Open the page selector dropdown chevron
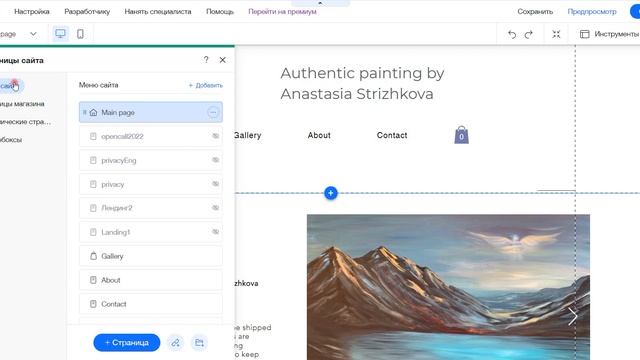Viewport: 640px width, 360px height. point(33,34)
